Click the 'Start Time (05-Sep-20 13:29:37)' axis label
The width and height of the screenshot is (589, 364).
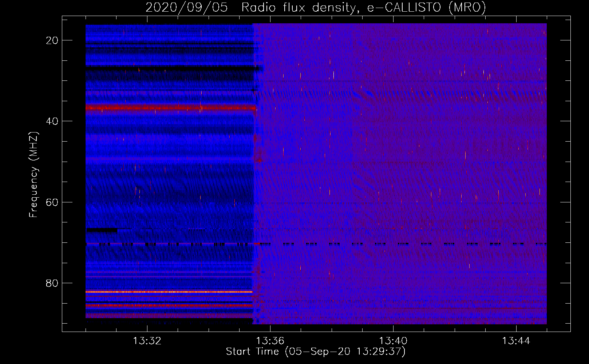coord(316,352)
